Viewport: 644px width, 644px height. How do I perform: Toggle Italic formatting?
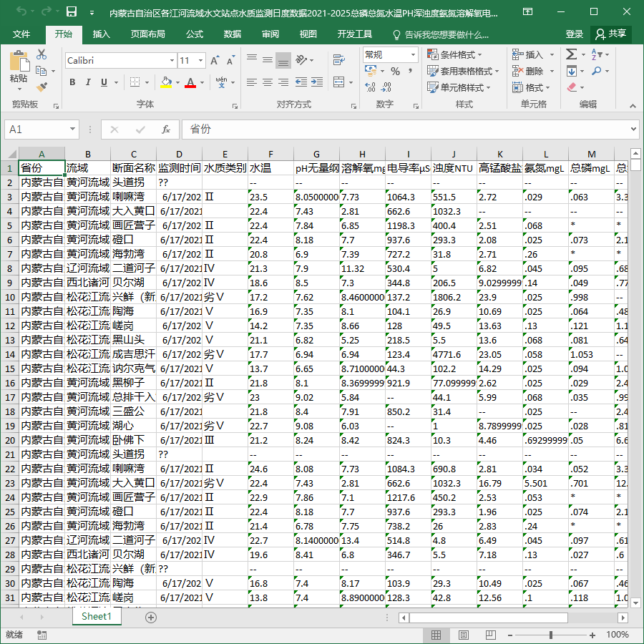pyautogui.click(x=88, y=82)
